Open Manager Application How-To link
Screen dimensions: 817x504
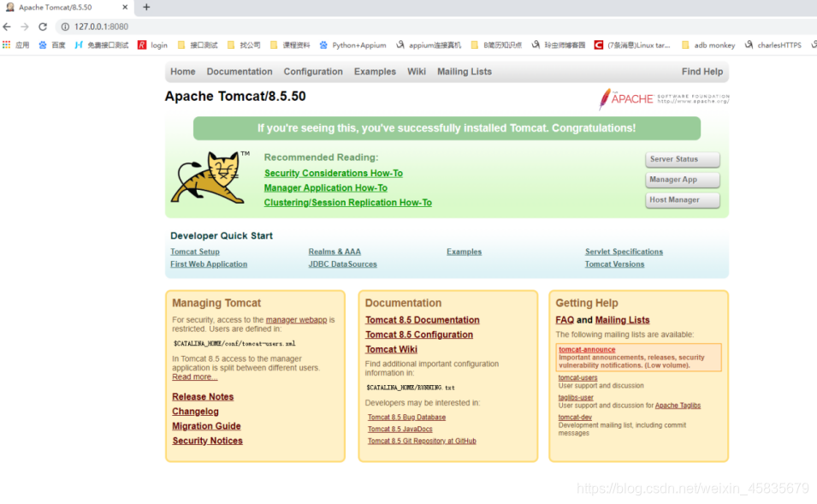click(326, 187)
